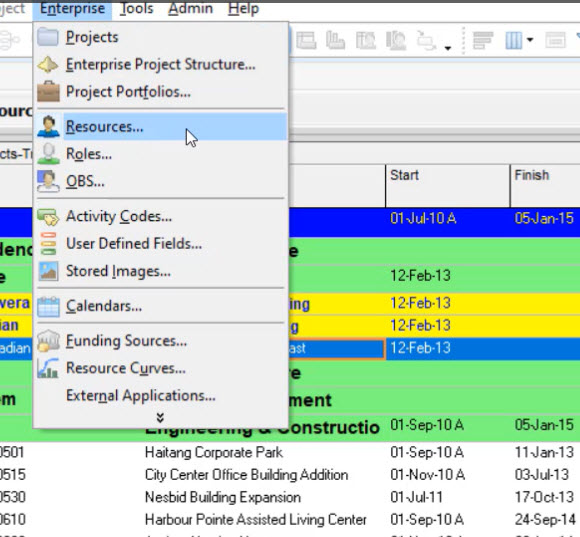580x537 pixels.
Task: Open Activity Codes dialog
Action: coord(161,216)
